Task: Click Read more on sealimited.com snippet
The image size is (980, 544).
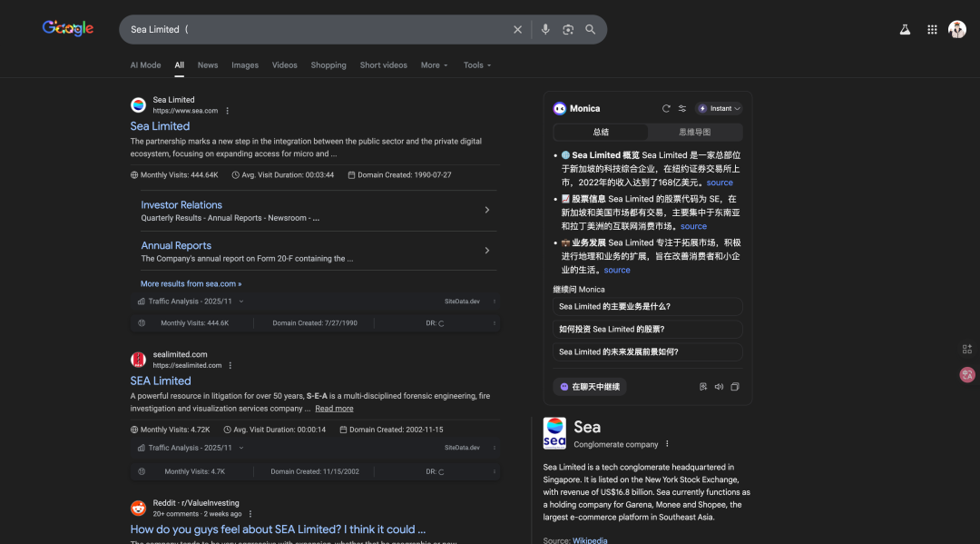Action: tap(334, 409)
